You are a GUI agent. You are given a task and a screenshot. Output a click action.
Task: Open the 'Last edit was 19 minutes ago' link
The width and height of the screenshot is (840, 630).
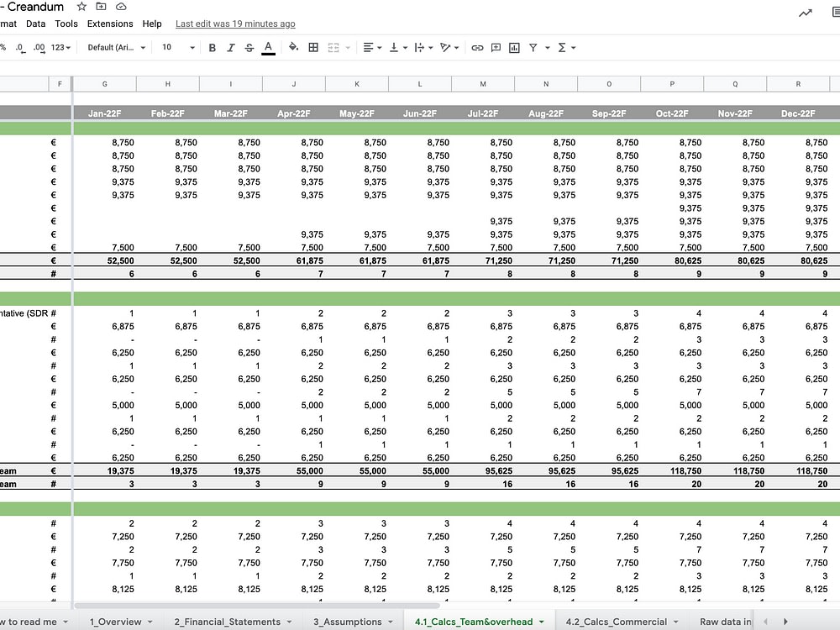click(235, 24)
